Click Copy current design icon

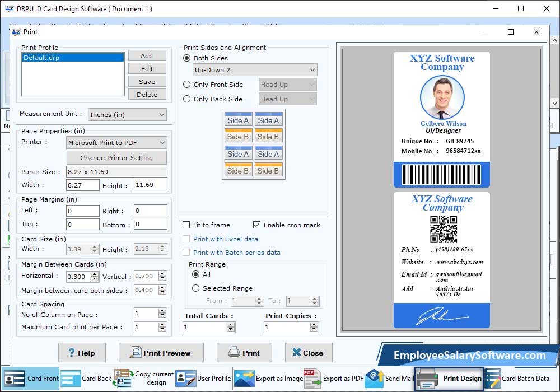(123, 379)
